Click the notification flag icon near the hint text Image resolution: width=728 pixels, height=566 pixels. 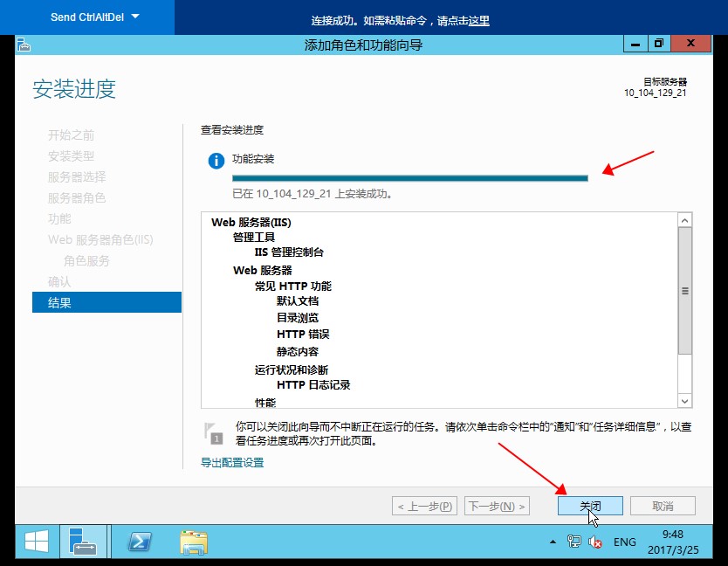tap(214, 433)
